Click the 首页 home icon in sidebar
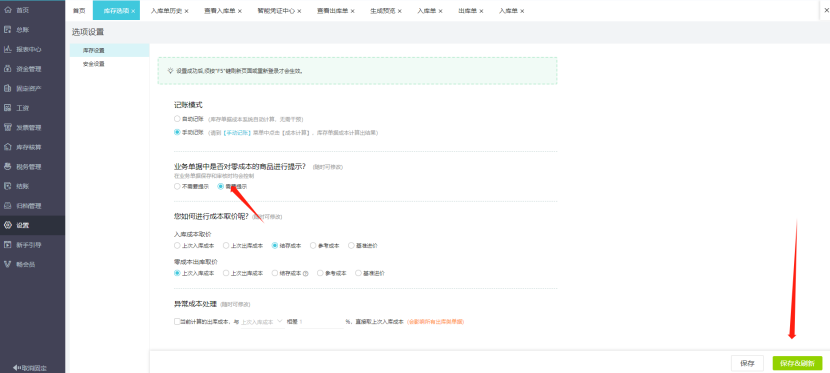 point(7,10)
